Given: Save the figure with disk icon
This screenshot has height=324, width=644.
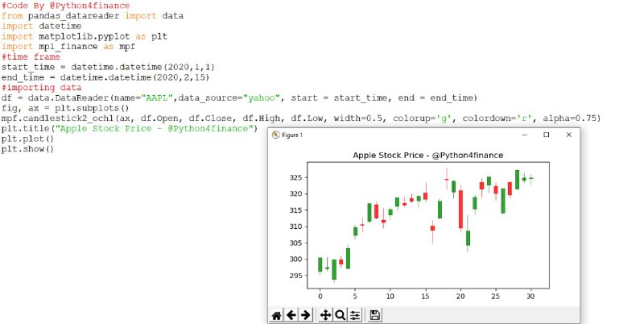Looking at the screenshot, I should (374, 315).
